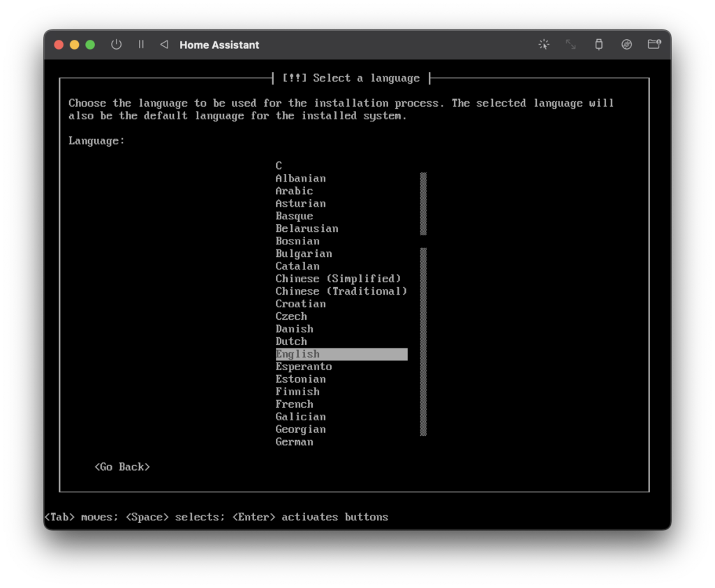
Task: Choose Chinese (Traditional) entry
Action: [x=341, y=291]
